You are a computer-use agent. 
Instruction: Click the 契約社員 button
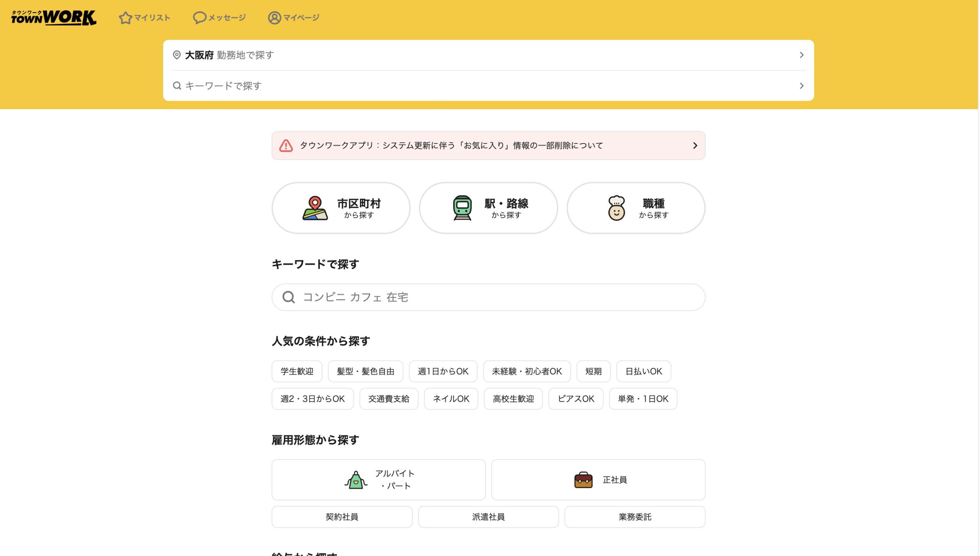pyautogui.click(x=342, y=517)
